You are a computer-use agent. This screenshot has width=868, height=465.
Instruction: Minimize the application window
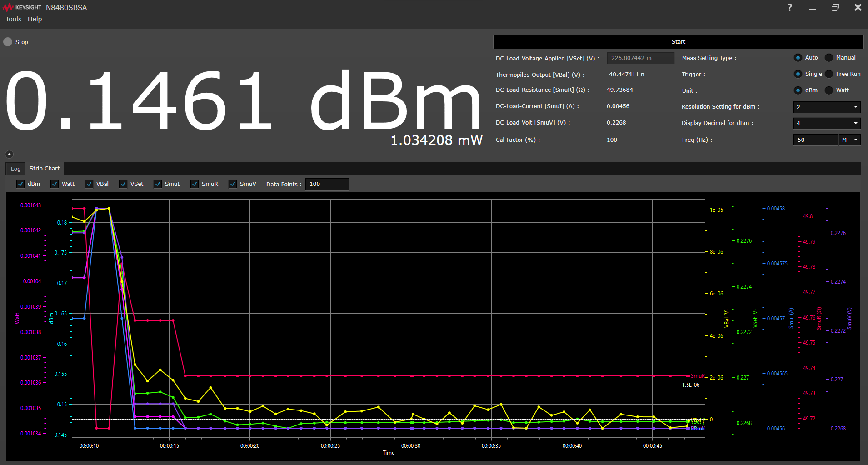pyautogui.click(x=813, y=8)
